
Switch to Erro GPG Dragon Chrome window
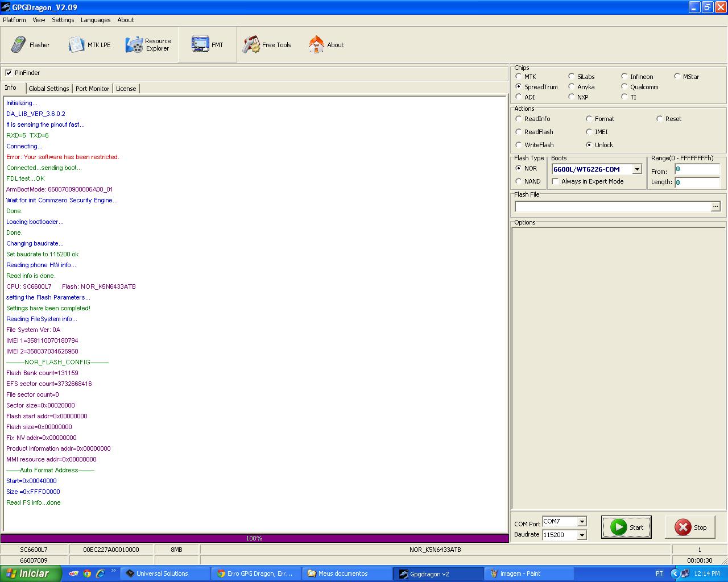(x=256, y=573)
